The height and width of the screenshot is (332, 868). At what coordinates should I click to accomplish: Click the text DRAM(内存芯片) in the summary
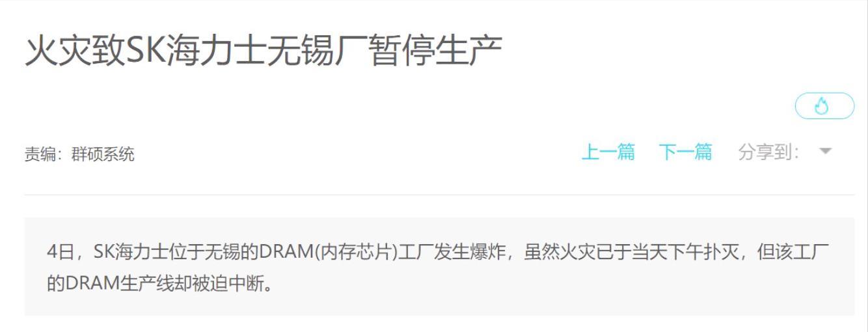pos(329,252)
